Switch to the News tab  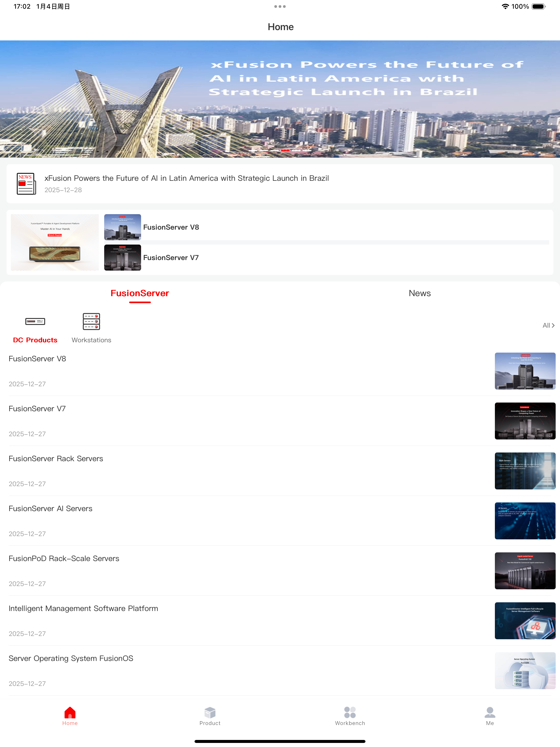(419, 293)
